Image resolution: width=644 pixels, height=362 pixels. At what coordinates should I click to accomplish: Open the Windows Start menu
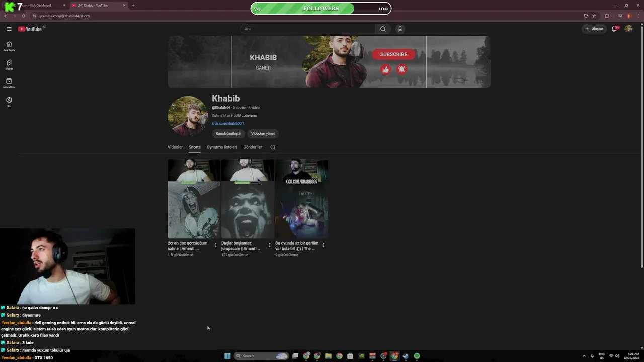click(x=227, y=356)
